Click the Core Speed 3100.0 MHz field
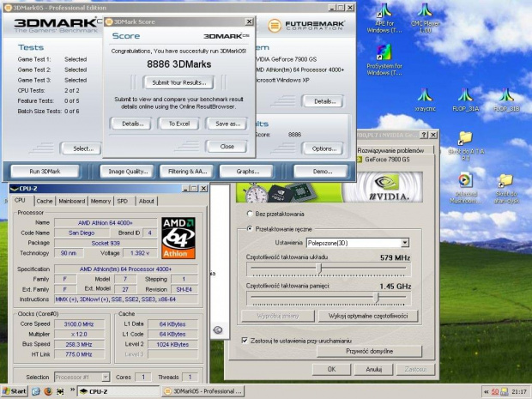 79,324
